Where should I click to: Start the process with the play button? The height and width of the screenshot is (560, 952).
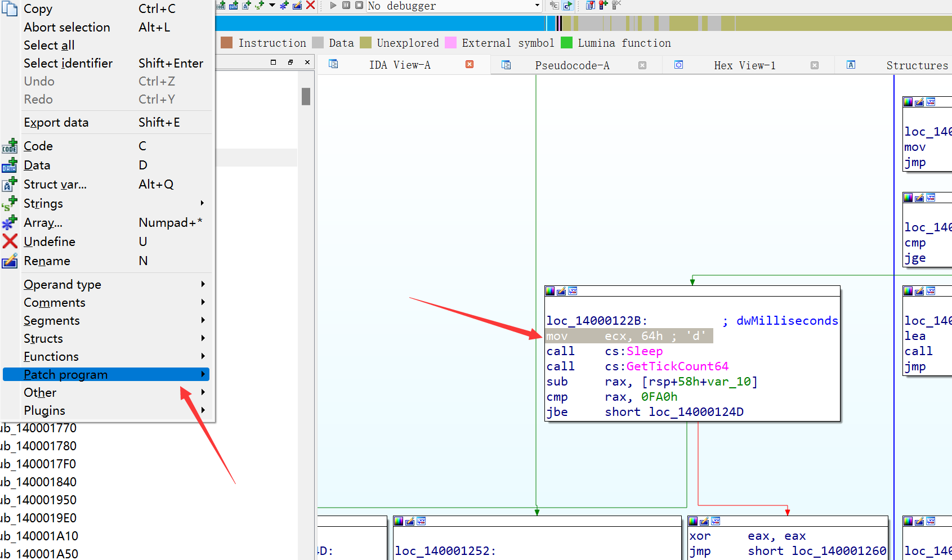click(333, 5)
